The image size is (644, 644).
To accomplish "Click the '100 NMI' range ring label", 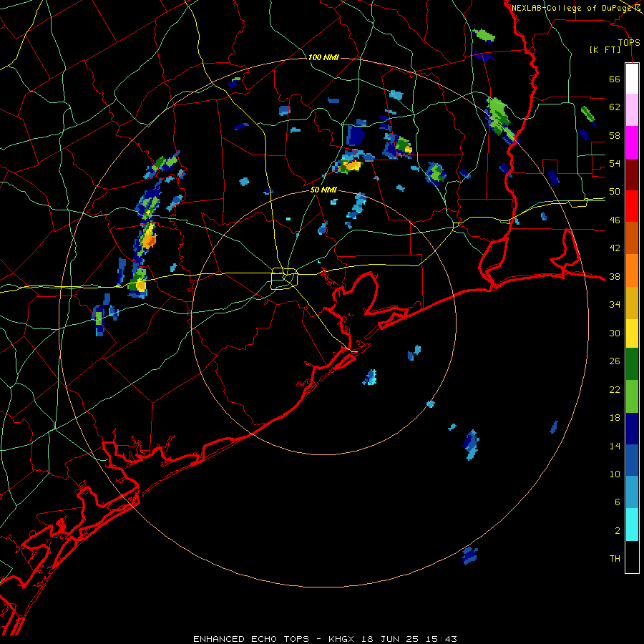I will [x=323, y=57].
